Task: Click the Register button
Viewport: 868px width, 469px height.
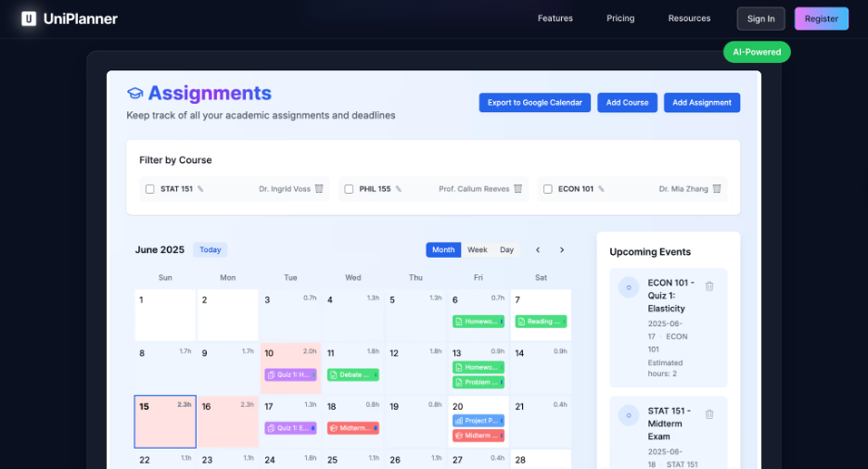Action: (822, 19)
